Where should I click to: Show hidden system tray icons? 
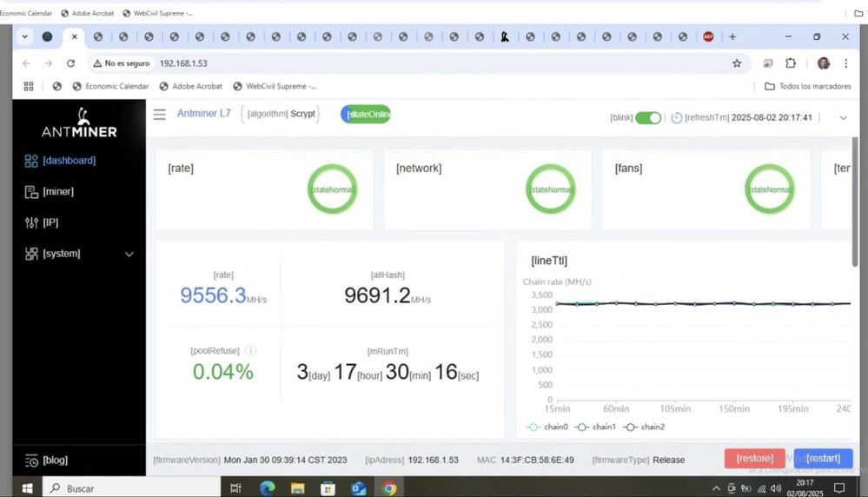716,488
